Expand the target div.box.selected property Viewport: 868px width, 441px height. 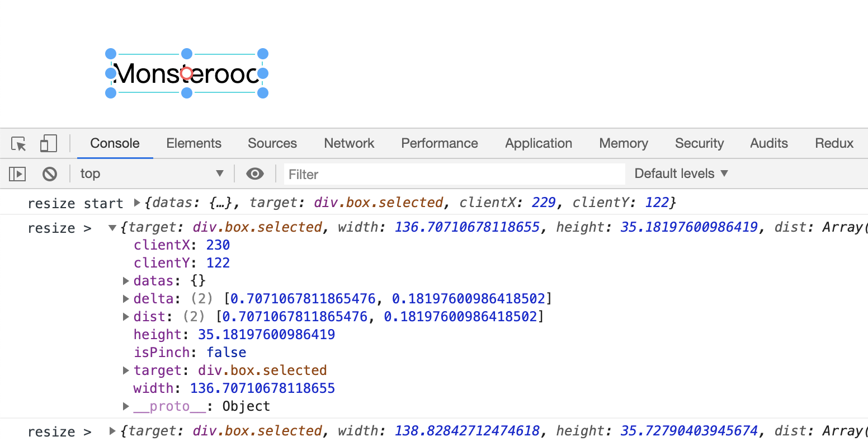126,370
